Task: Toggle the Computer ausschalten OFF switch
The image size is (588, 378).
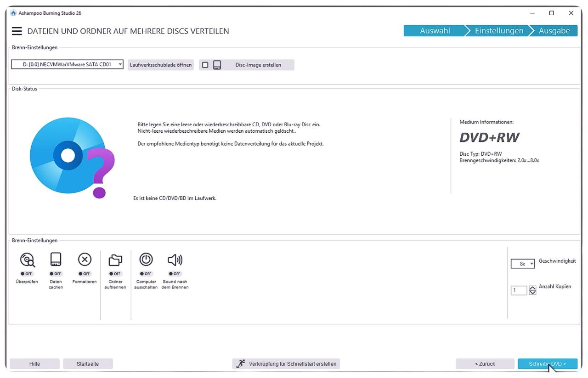Action: (146, 274)
